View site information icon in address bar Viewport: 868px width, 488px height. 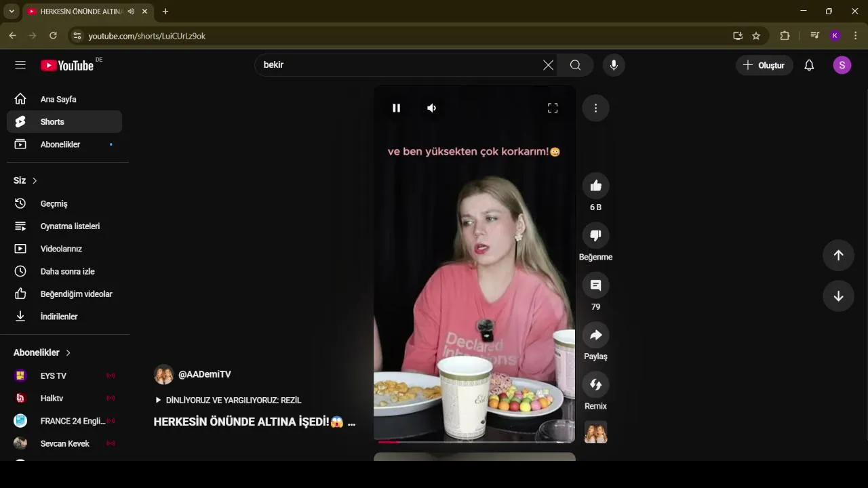point(77,36)
